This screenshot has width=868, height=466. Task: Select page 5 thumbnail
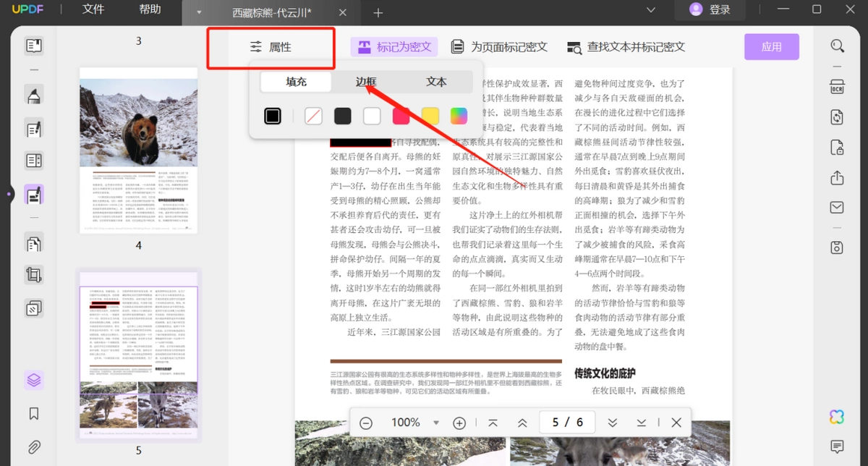pos(138,355)
